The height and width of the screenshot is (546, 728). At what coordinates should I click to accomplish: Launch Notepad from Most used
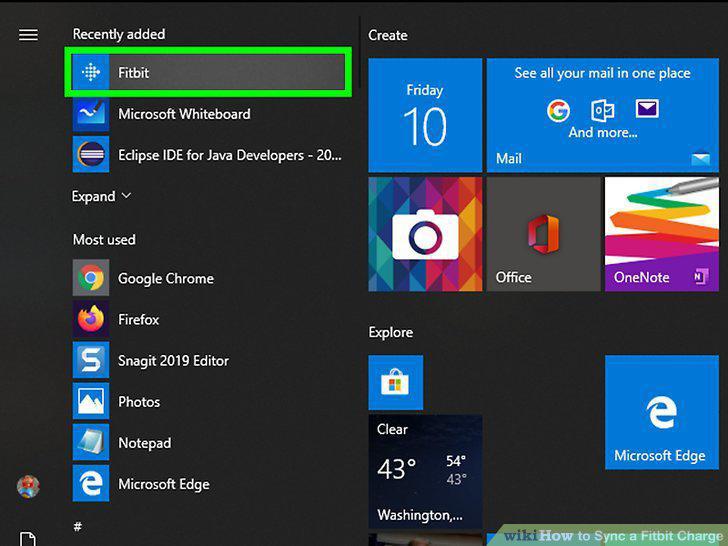208,442
